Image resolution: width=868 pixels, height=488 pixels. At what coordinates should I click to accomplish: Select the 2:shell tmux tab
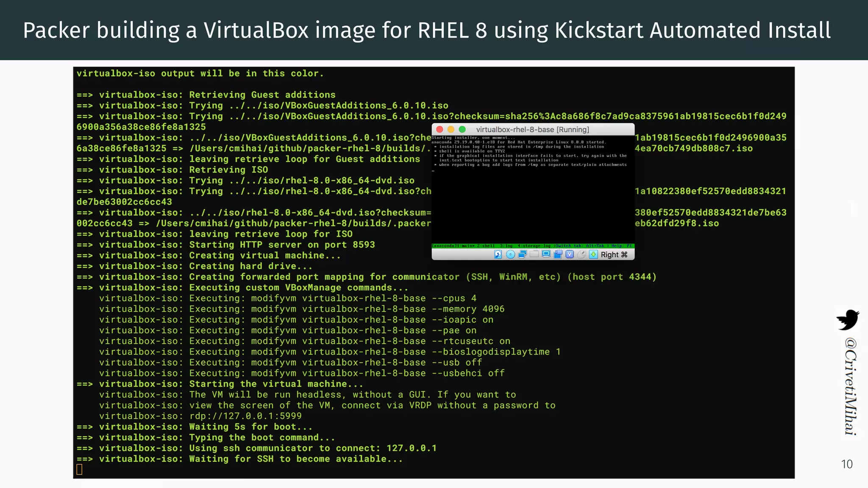(x=486, y=246)
